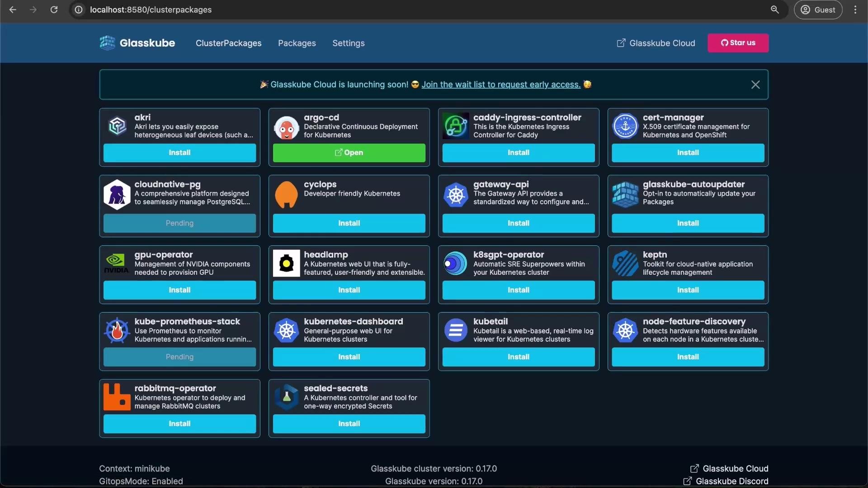Install the k8sgpt-operator package
The image size is (868, 488).
(519, 290)
